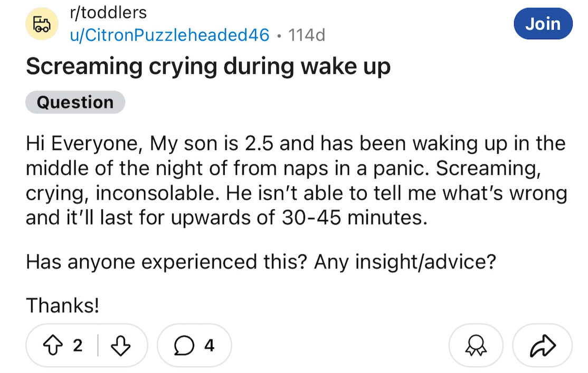The width and height of the screenshot is (588, 373).
Task: Give an award with the ribbon icon
Action: (x=476, y=345)
